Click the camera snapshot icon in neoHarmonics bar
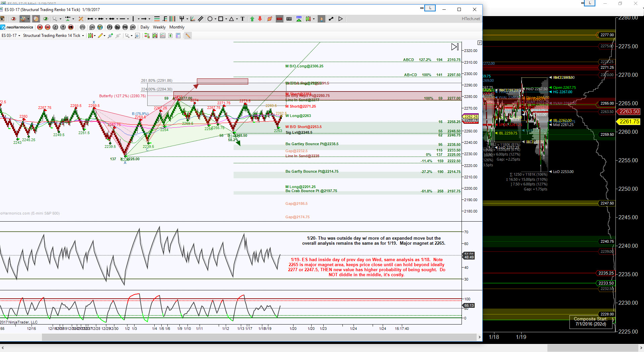 click(71, 27)
